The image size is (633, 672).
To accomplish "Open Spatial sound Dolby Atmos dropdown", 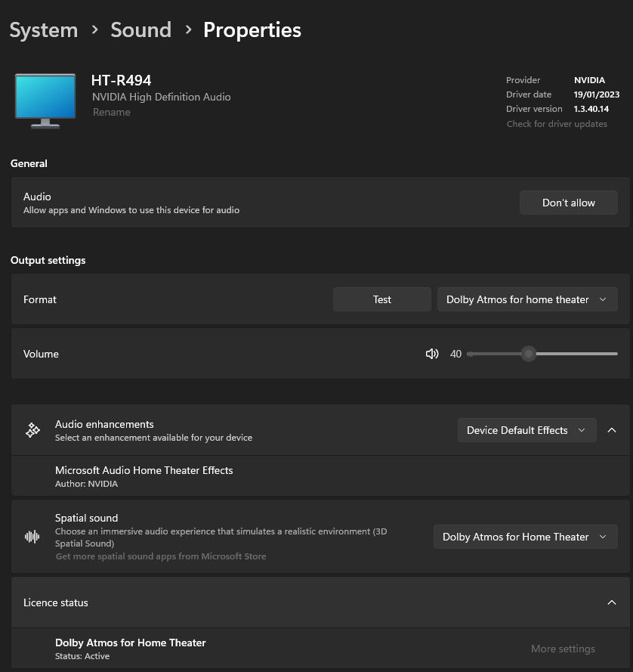I will [526, 537].
